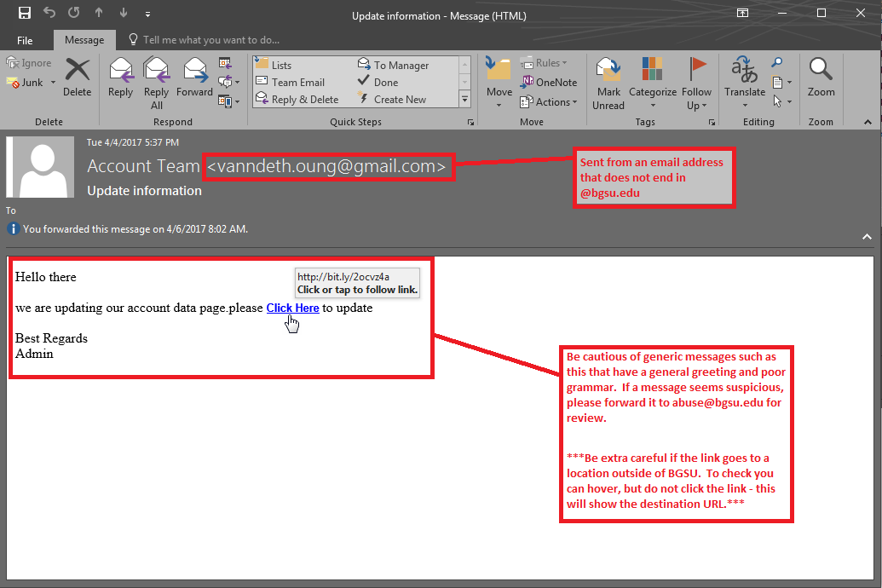Collapse the message header with the chevron
This screenshot has height=588, width=882.
[x=868, y=236]
